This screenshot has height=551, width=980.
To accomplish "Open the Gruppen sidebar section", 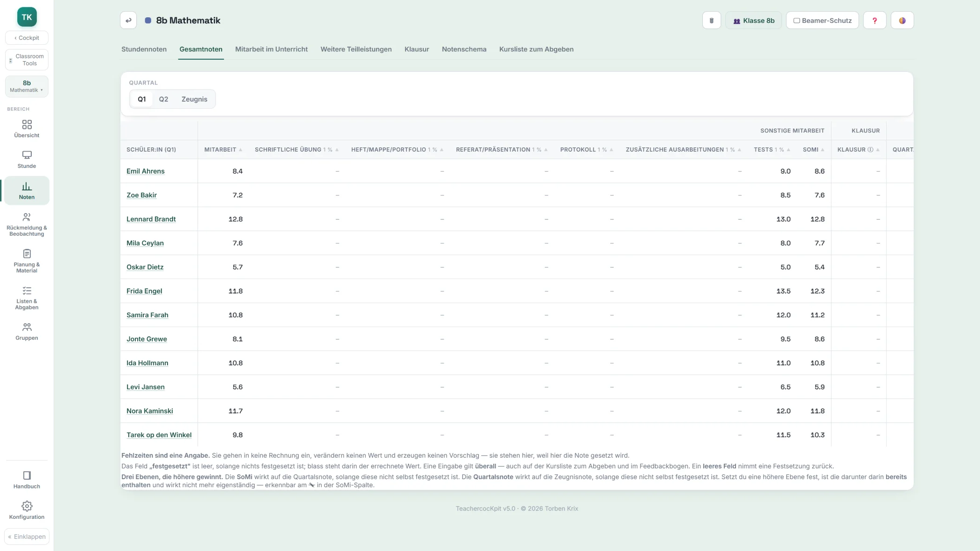I will (27, 332).
